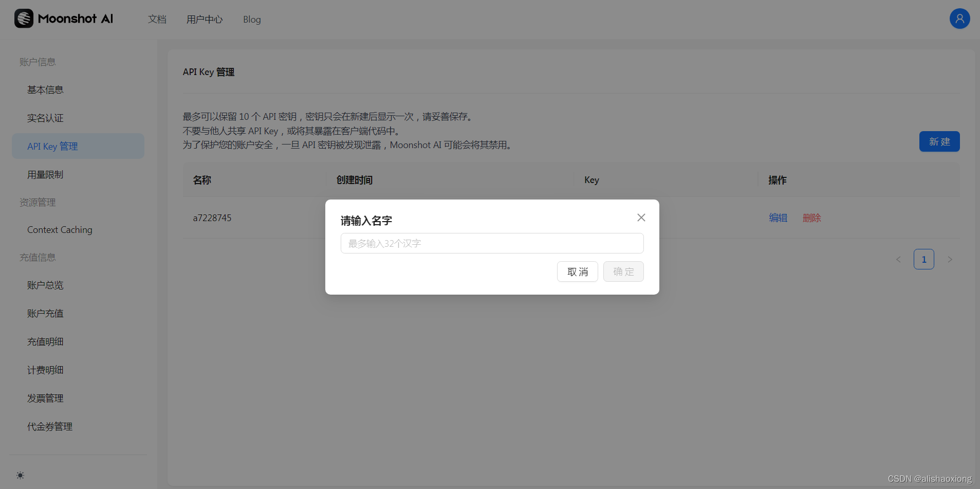Open 账户总览 in the sidebar

pos(78,285)
